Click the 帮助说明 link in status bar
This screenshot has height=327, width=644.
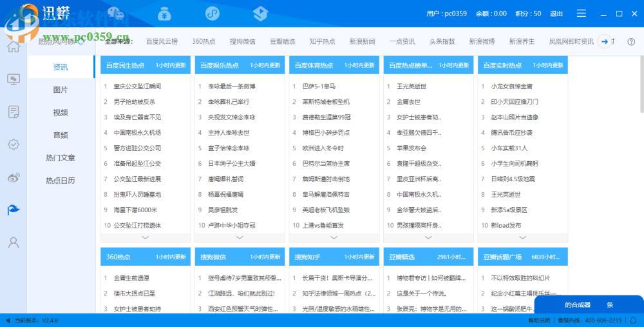[x=539, y=320]
